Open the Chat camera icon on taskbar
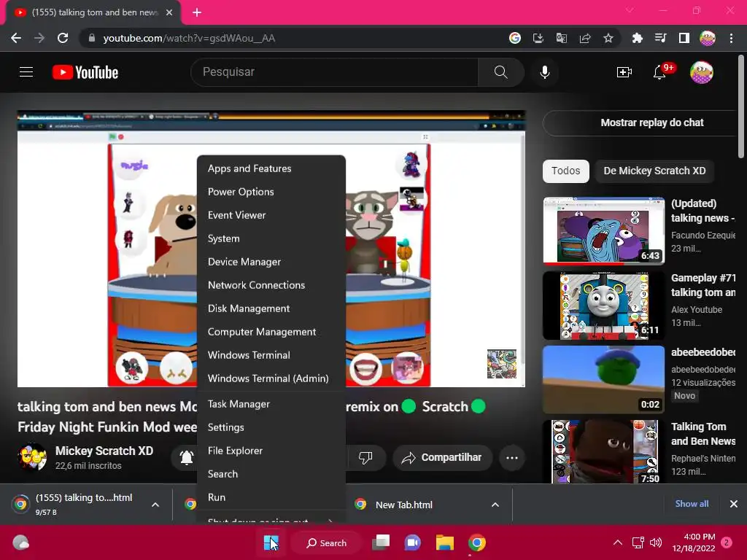The image size is (747, 560). pyautogui.click(x=413, y=542)
